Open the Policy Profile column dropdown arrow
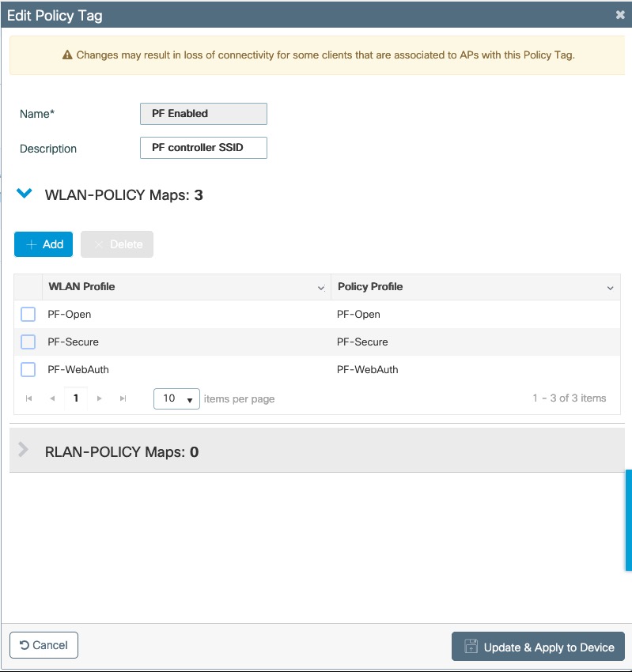 (x=610, y=287)
